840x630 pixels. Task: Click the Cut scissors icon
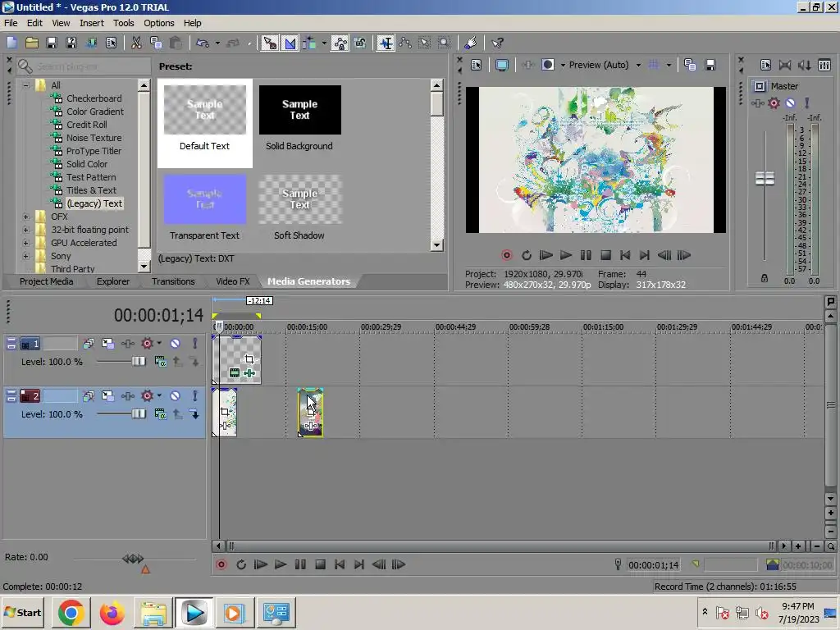136,43
